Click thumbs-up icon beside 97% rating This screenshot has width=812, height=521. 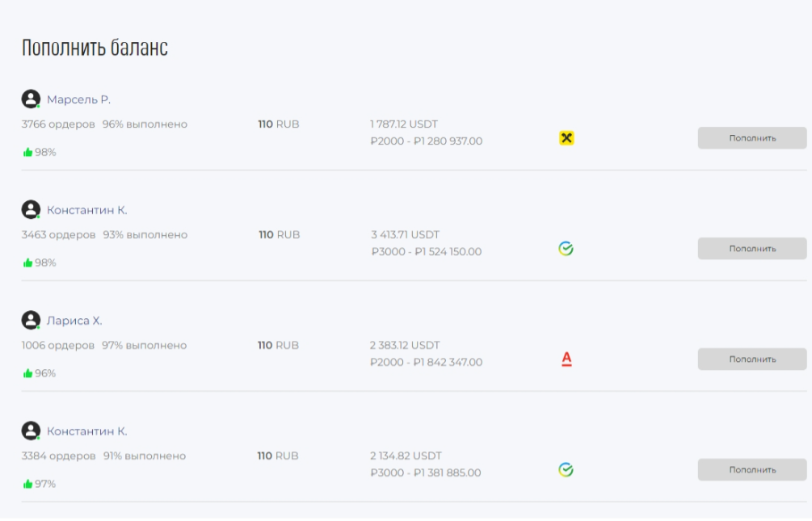coord(27,485)
